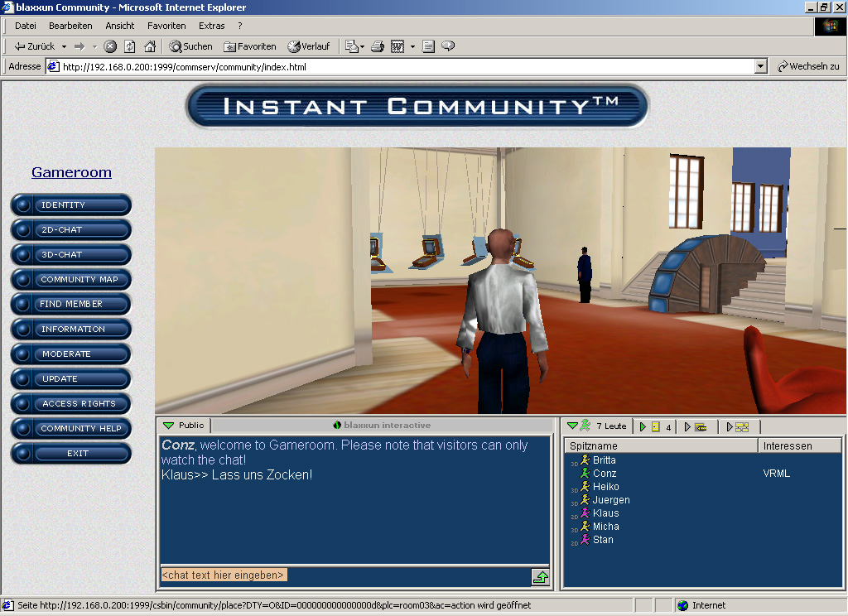Open the COMMUNITY MAP button
This screenshot has height=616, width=848.
point(71,280)
